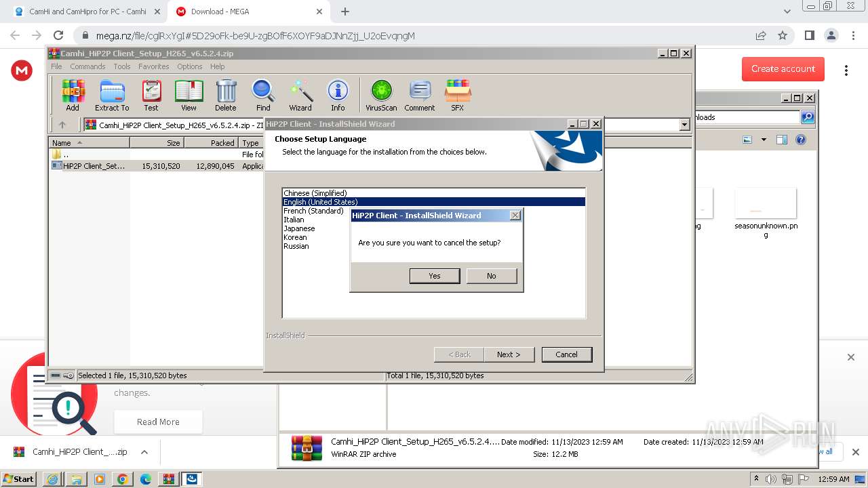
Task: Sort WinRAR list by Name column
Action: 90,143
